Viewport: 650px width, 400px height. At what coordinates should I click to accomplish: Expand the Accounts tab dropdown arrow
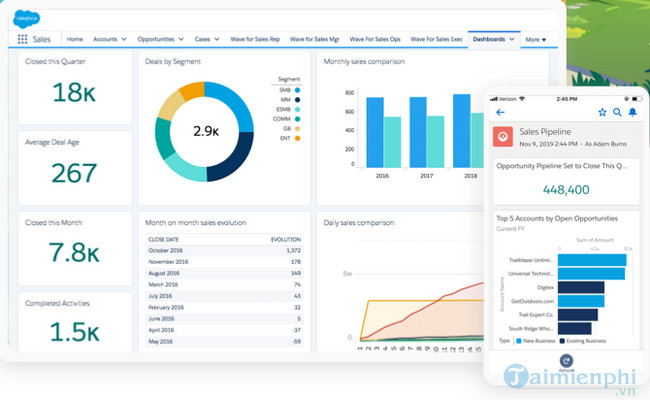122,40
